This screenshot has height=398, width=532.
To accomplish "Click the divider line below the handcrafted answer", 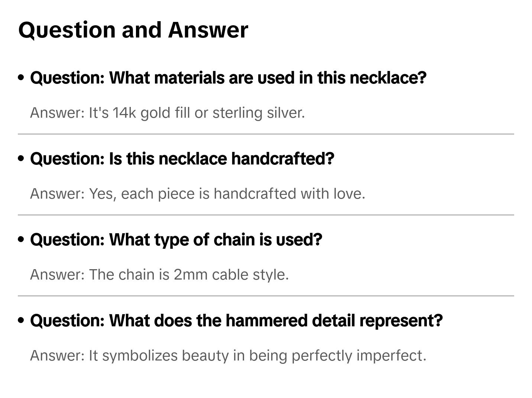I will [266, 215].
